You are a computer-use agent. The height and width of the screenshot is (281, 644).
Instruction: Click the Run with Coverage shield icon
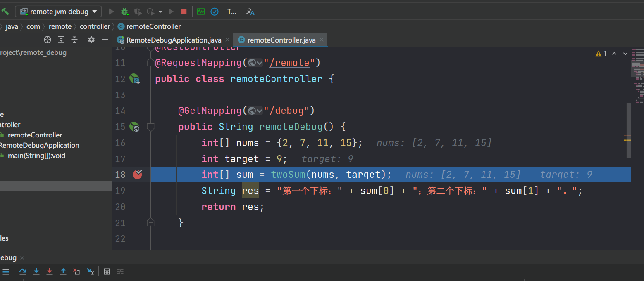click(138, 12)
